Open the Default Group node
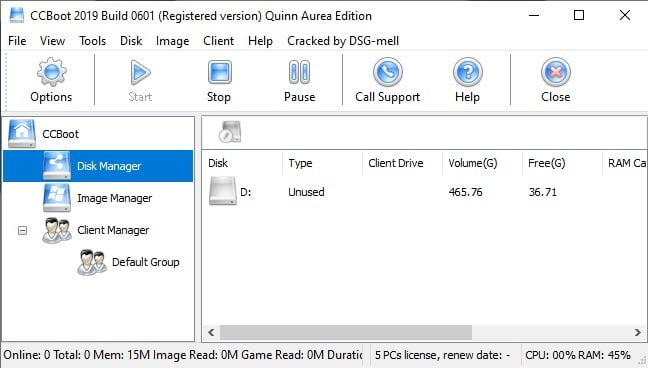648x368 pixels. [x=145, y=262]
